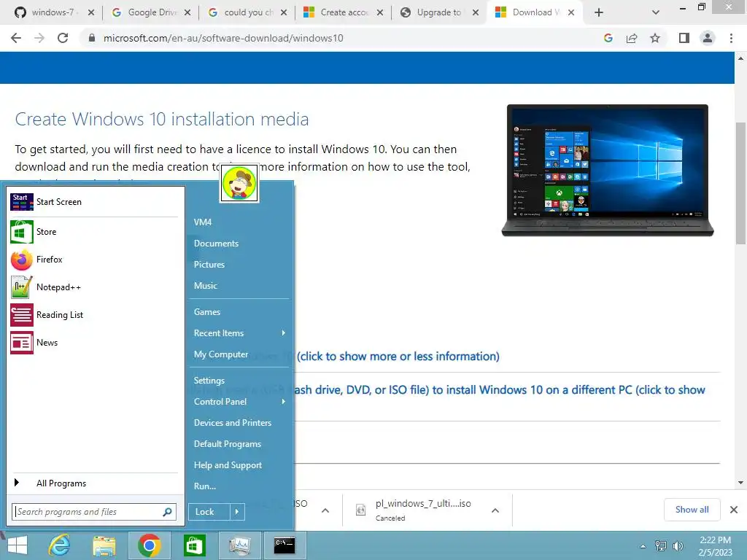
Task: Click the taskbar clock showing 2:22 PM
Action: pyautogui.click(x=715, y=545)
